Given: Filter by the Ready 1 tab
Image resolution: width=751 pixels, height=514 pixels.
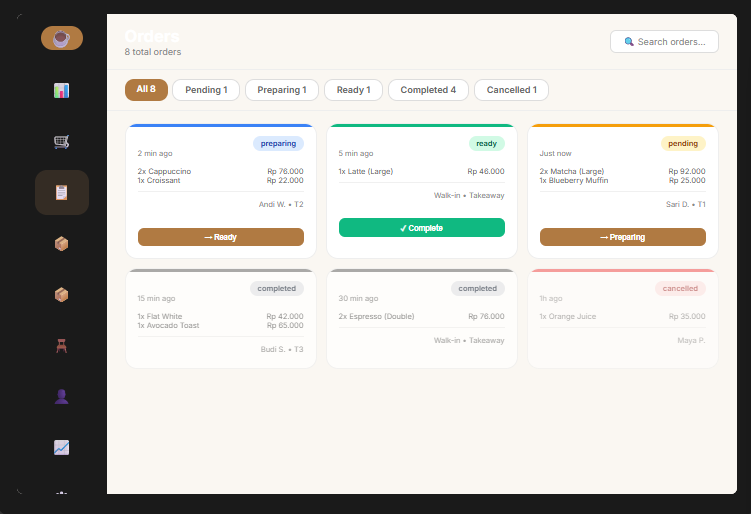Looking at the screenshot, I should point(353,90).
